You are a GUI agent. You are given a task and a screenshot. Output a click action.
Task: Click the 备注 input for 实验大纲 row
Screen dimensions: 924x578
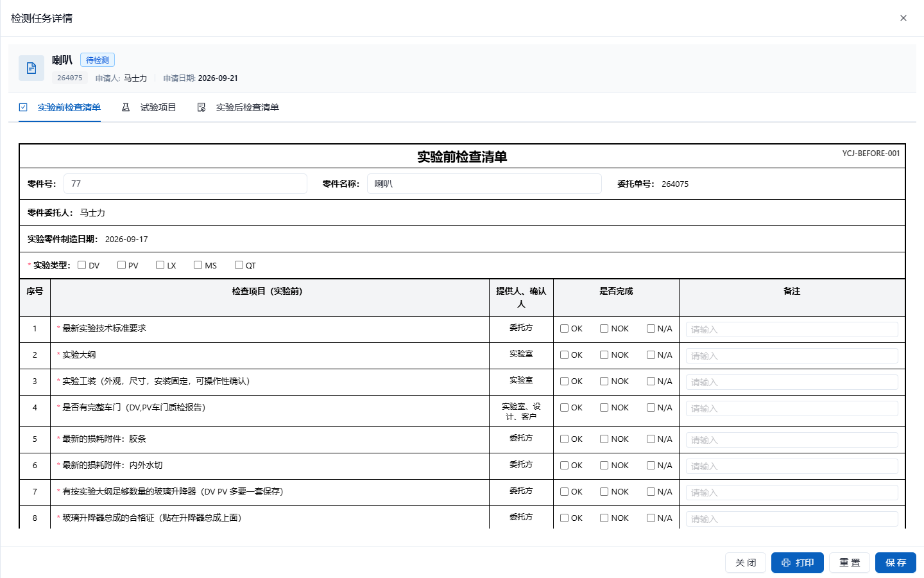[x=792, y=356]
